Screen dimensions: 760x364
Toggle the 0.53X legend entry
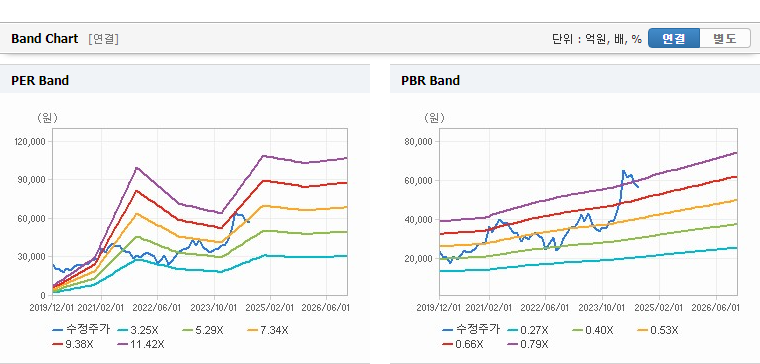click(x=657, y=331)
